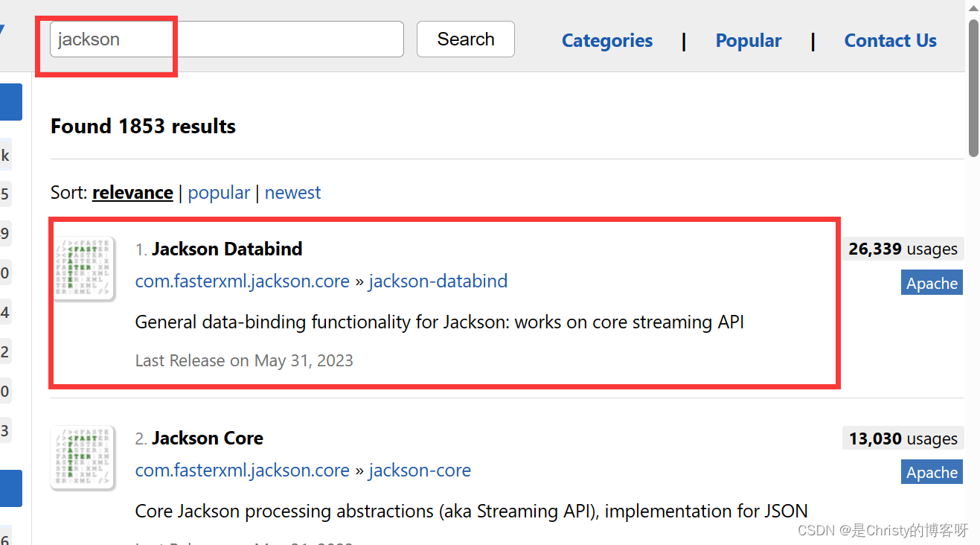The height and width of the screenshot is (545, 980).
Task: Click the 13,030 usages badge
Action: pos(903,439)
